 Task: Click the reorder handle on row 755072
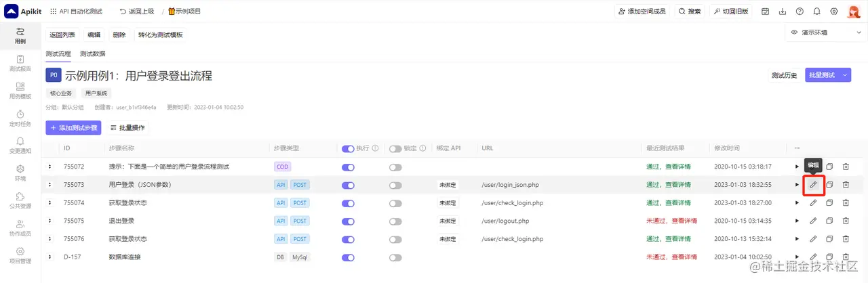pyautogui.click(x=50, y=167)
